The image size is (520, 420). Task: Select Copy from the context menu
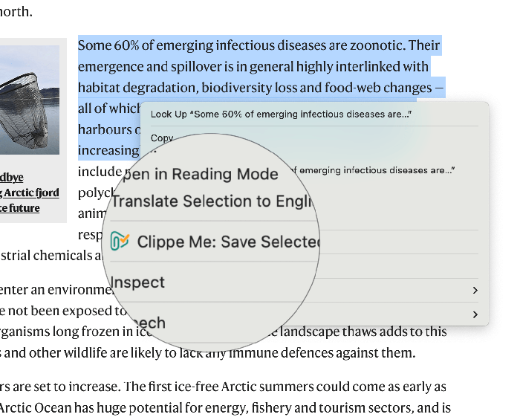[161, 138]
